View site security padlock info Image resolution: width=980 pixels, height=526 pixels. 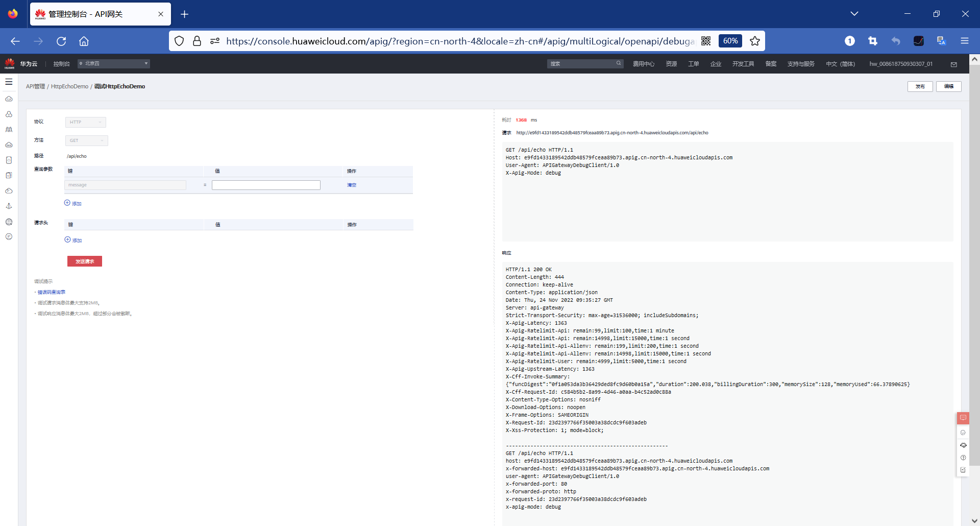click(x=197, y=41)
